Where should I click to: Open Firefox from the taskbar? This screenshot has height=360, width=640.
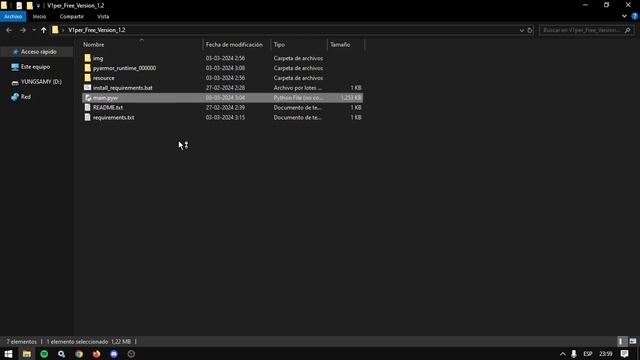coord(96,354)
